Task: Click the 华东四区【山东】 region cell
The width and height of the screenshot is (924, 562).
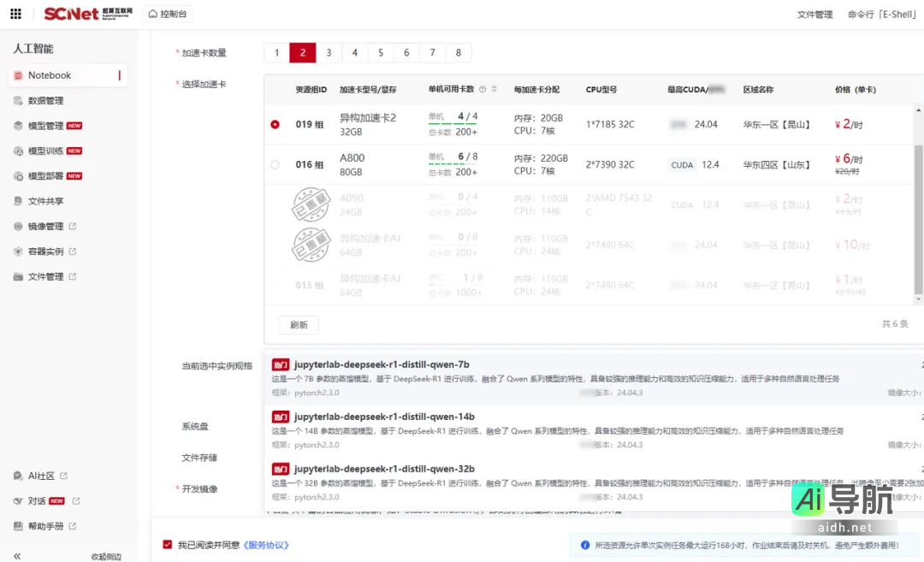Action: (776, 164)
